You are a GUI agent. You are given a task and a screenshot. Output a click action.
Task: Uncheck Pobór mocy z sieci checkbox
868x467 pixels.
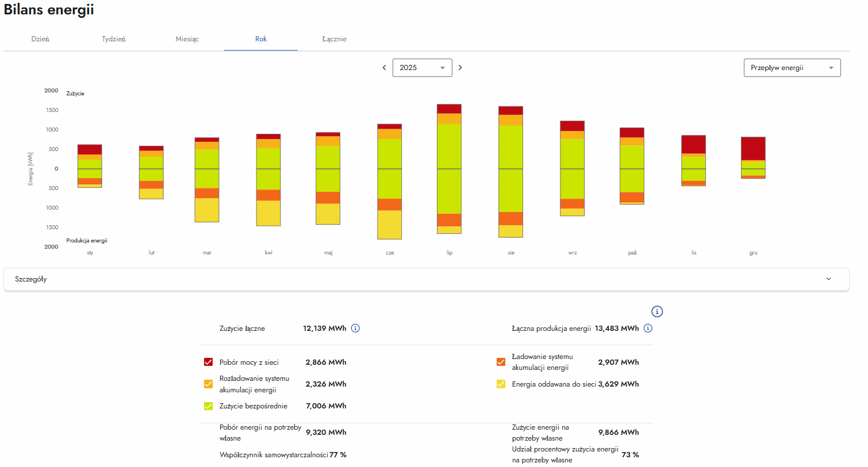(209, 362)
